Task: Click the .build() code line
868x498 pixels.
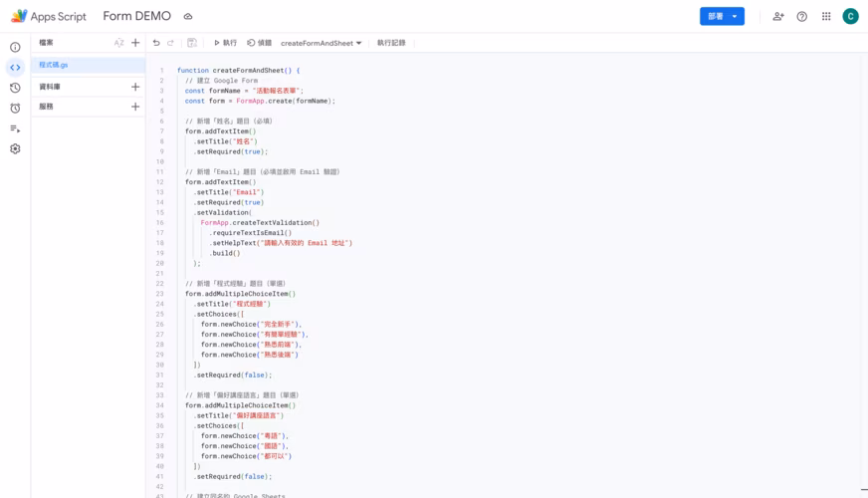Action: point(225,253)
